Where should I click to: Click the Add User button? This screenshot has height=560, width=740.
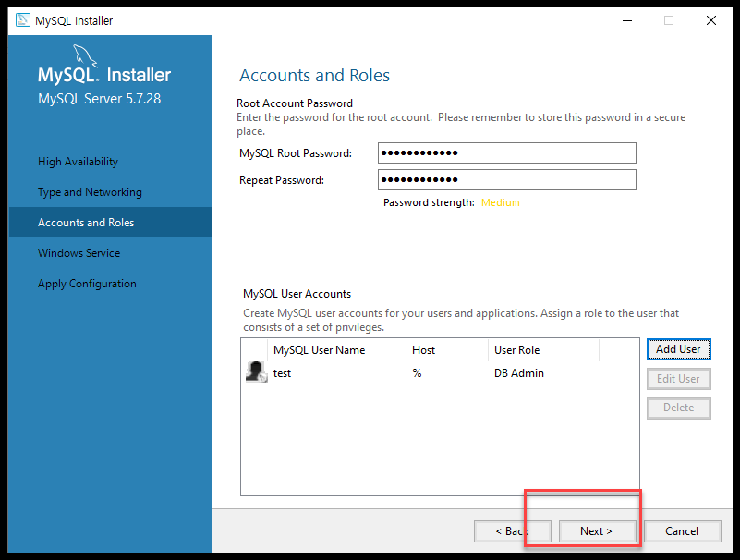point(679,349)
